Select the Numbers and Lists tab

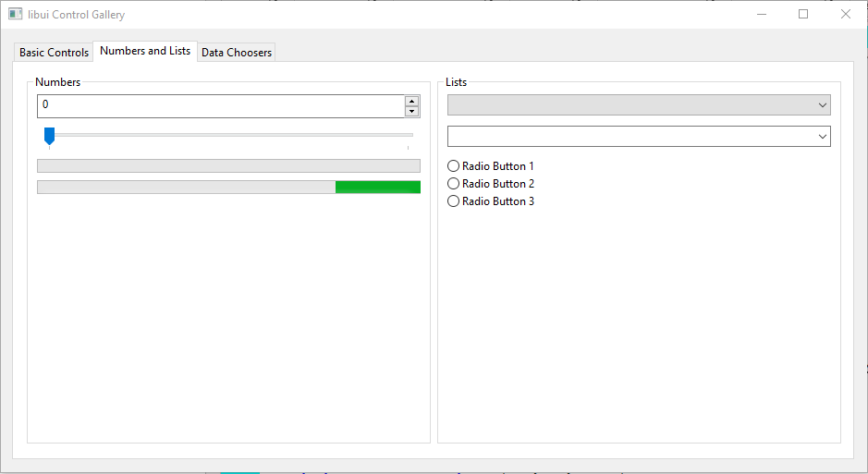pyautogui.click(x=145, y=51)
